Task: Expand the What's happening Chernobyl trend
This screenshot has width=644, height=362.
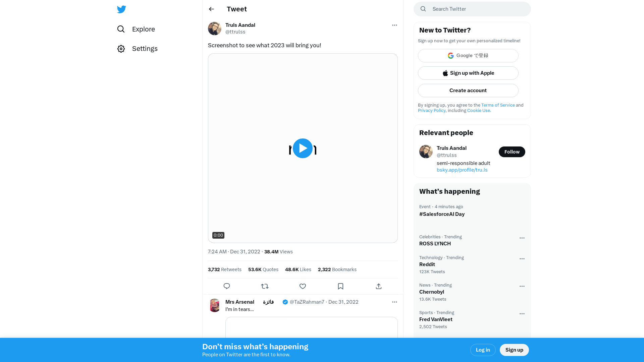Action: point(522,286)
